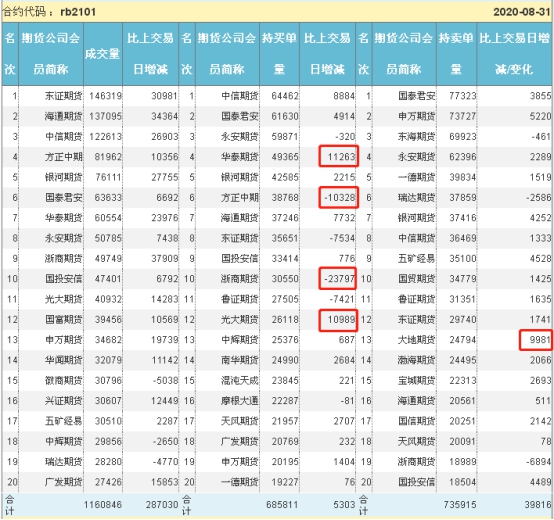Select the change value -2650
Screen dimensions: 554x520
165,442
